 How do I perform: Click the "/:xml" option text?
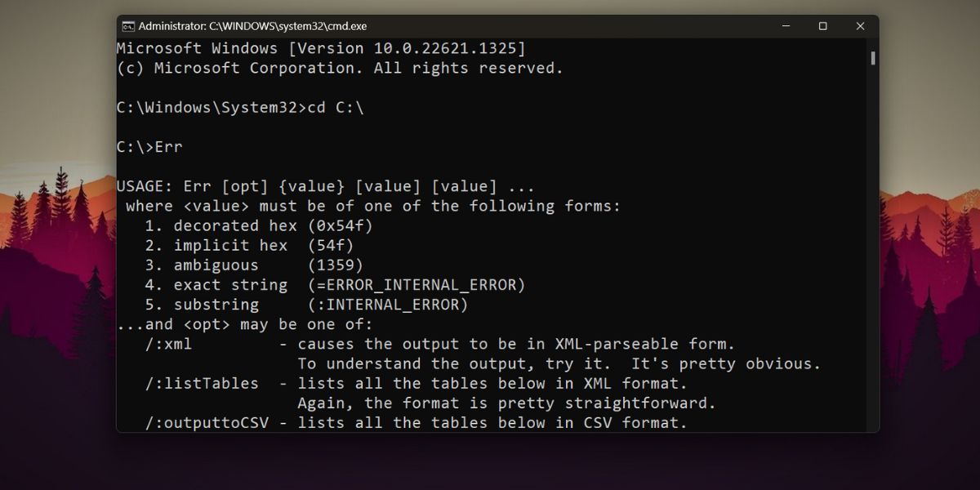click(168, 344)
